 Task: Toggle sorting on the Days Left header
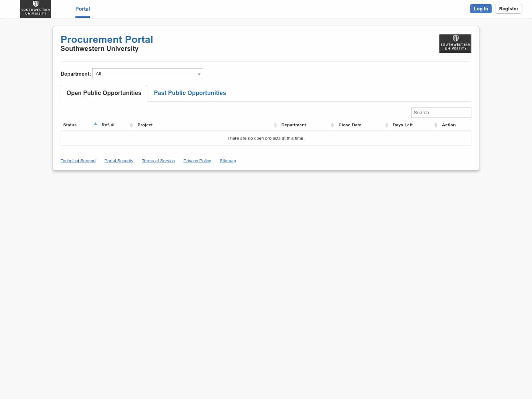pos(403,125)
